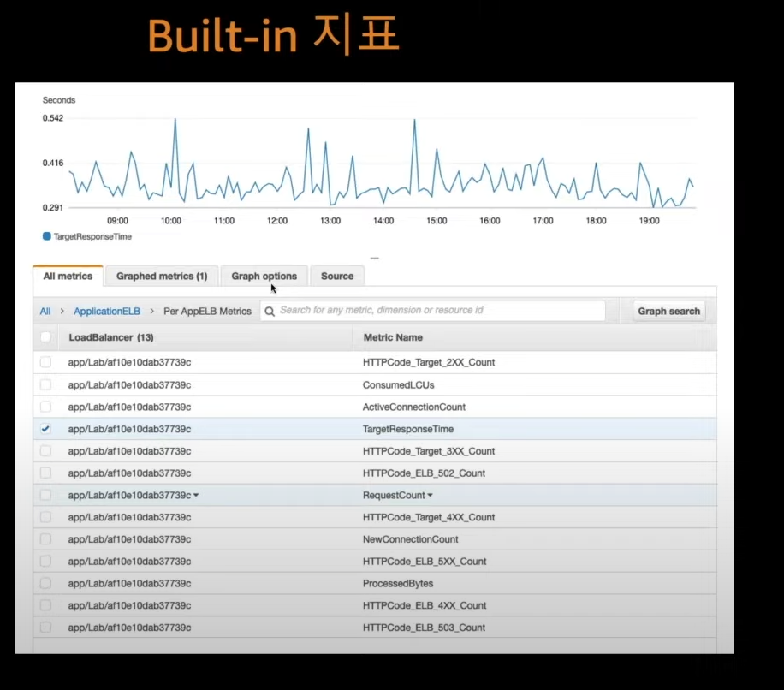
Task: Switch to the All metrics tab
Action: [68, 276]
